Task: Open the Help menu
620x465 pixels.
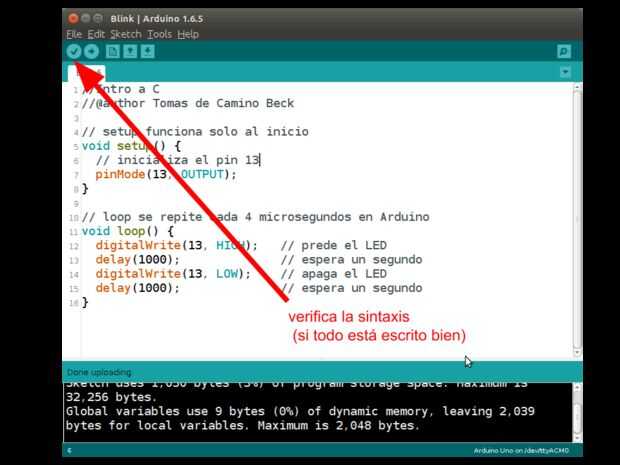Action: tap(188, 34)
